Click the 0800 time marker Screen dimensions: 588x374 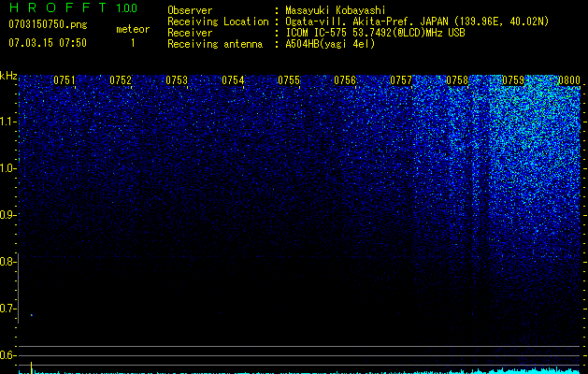(x=569, y=80)
